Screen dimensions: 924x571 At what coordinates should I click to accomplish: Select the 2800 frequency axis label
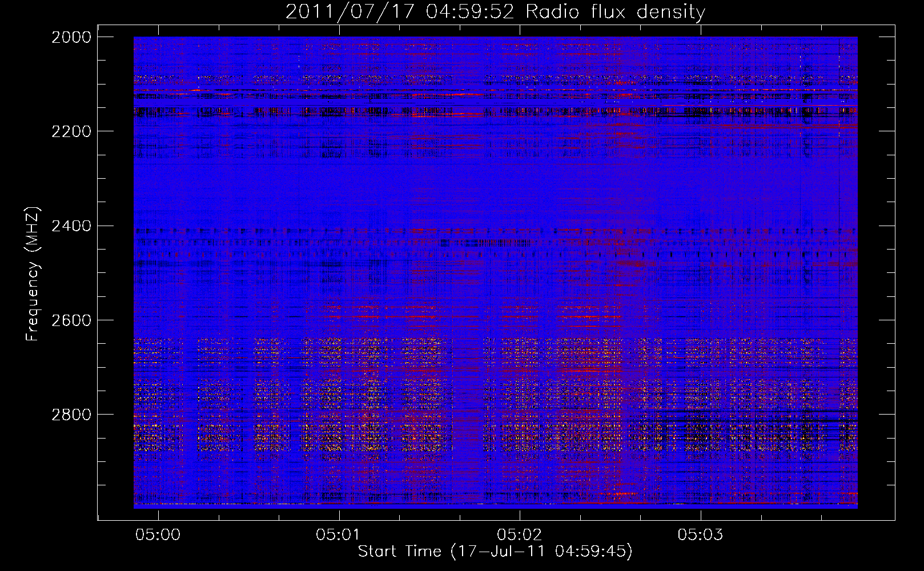pyautogui.click(x=71, y=415)
